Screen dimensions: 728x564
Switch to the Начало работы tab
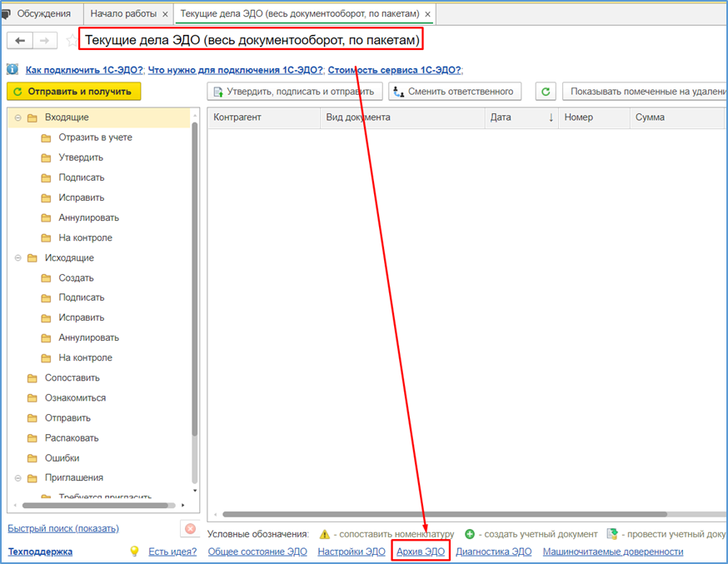click(x=123, y=14)
